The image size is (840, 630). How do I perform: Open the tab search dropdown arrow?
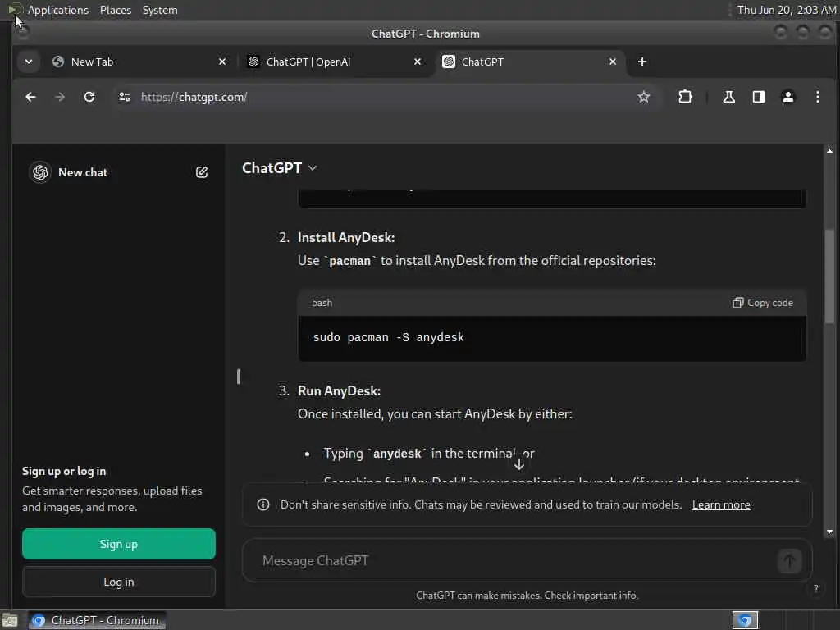click(x=29, y=62)
